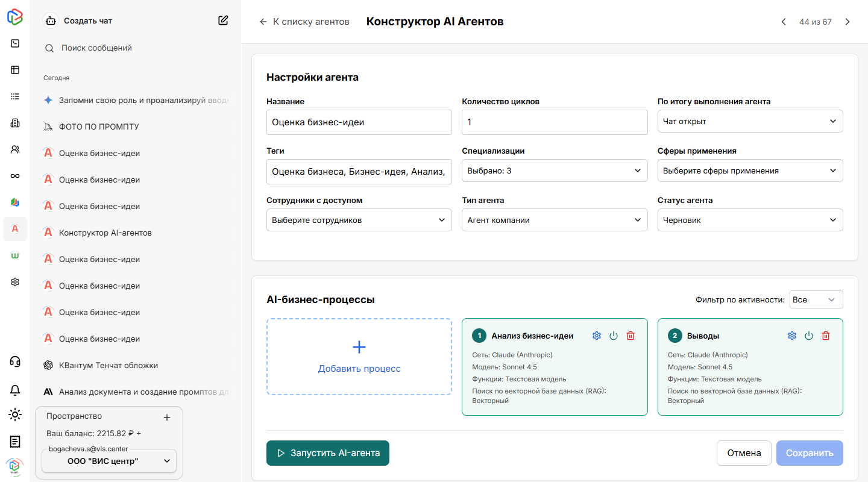Select КВантум Тенчат обложки chat
Screen dimensions: 868x482
(108, 365)
